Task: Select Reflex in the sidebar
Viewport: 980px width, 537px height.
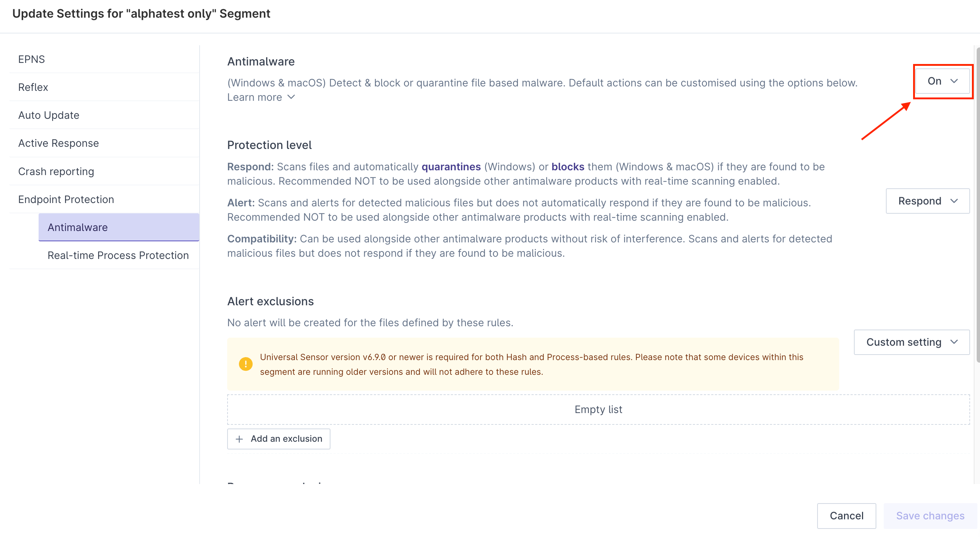Action: coord(104,87)
